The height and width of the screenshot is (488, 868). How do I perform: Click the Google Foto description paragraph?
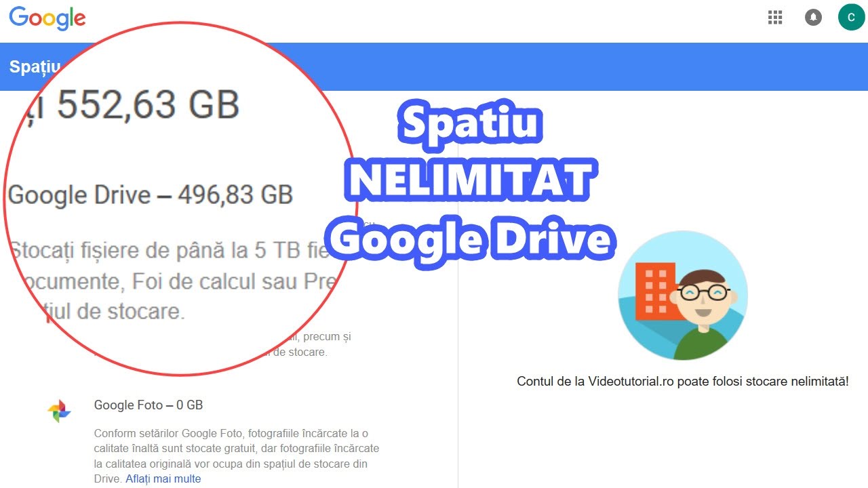237,456
